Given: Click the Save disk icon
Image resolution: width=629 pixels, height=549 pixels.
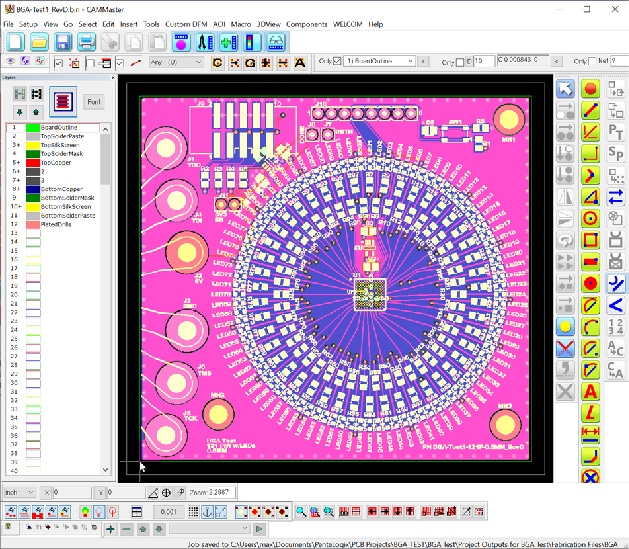Looking at the screenshot, I should (x=63, y=42).
